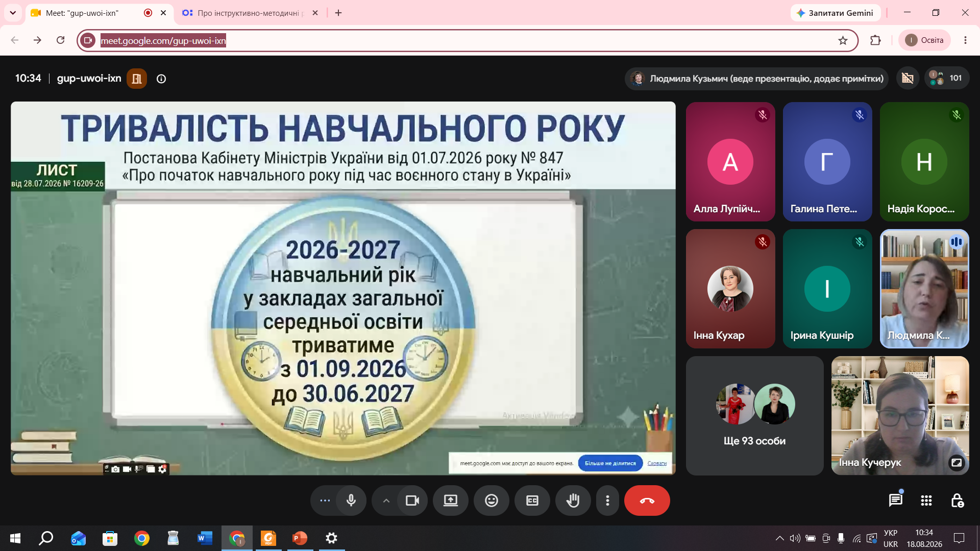Raise your hand
Image resolution: width=980 pixels, height=551 pixels.
pyautogui.click(x=573, y=500)
